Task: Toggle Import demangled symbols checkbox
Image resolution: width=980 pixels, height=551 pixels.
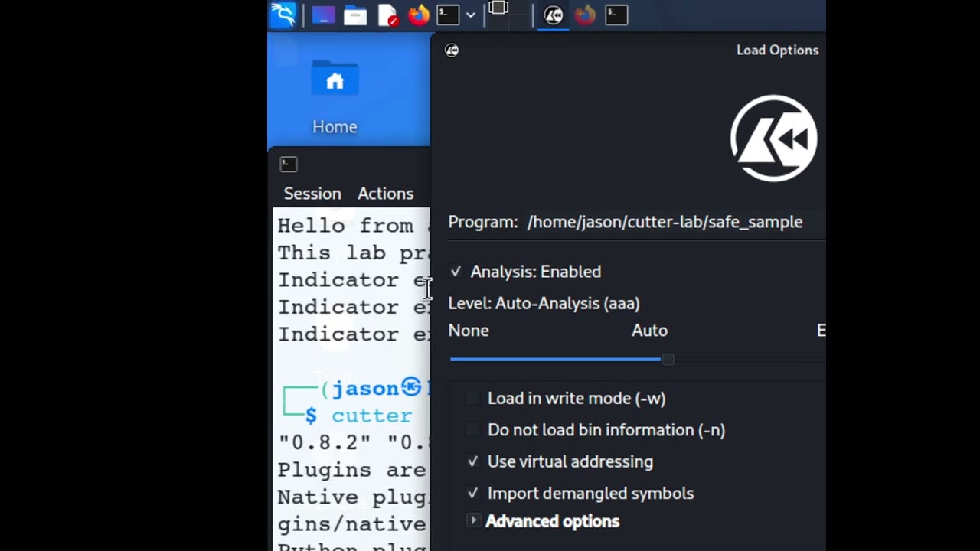Action: tap(473, 494)
